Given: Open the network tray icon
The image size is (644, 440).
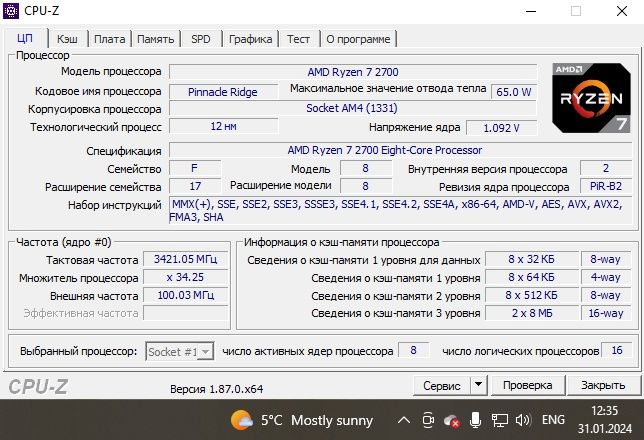Looking at the screenshot, I should [499, 420].
